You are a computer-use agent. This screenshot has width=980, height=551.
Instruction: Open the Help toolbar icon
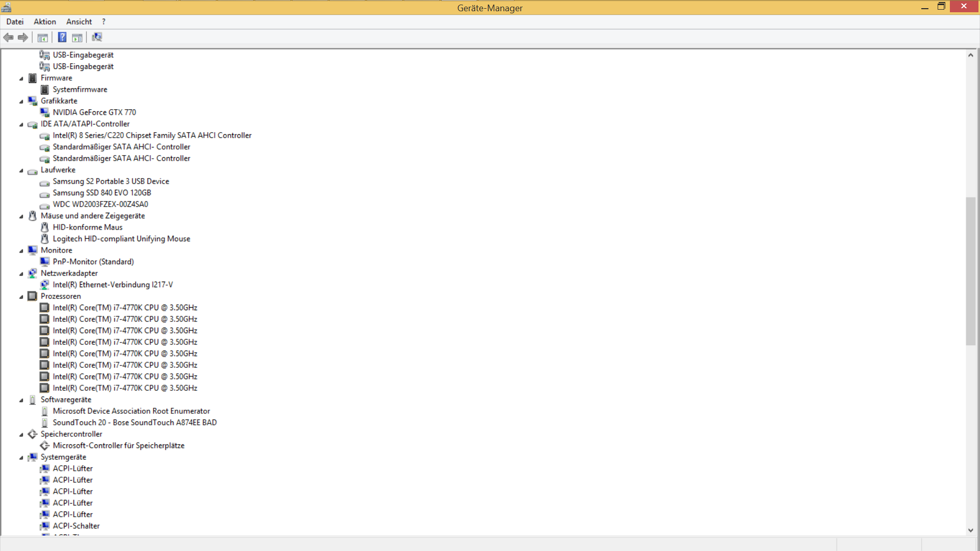click(x=62, y=37)
